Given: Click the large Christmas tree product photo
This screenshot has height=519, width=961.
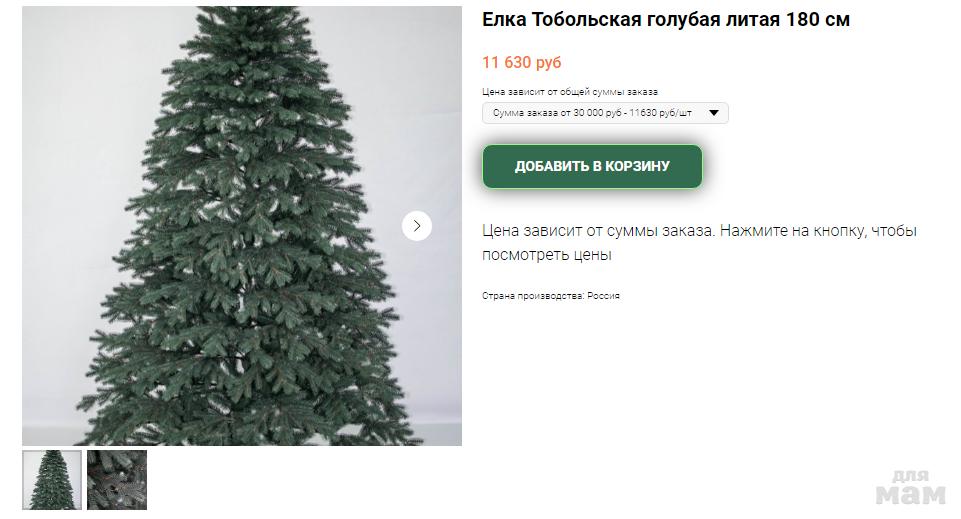Looking at the screenshot, I should point(242,226).
